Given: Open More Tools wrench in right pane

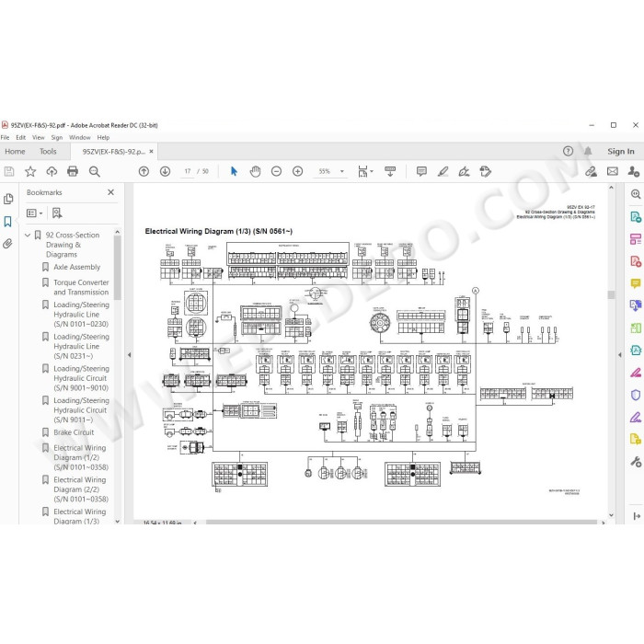Looking at the screenshot, I should pyautogui.click(x=636, y=462).
